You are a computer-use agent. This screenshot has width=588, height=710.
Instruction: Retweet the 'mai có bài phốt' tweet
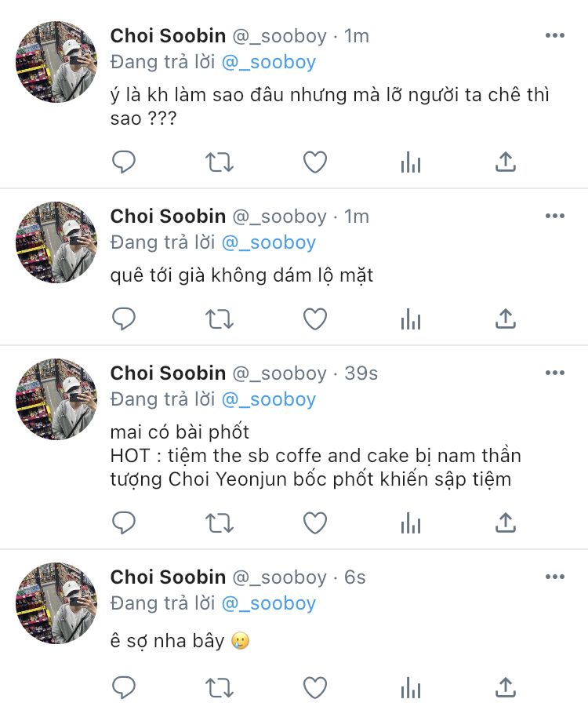[220, 523]
